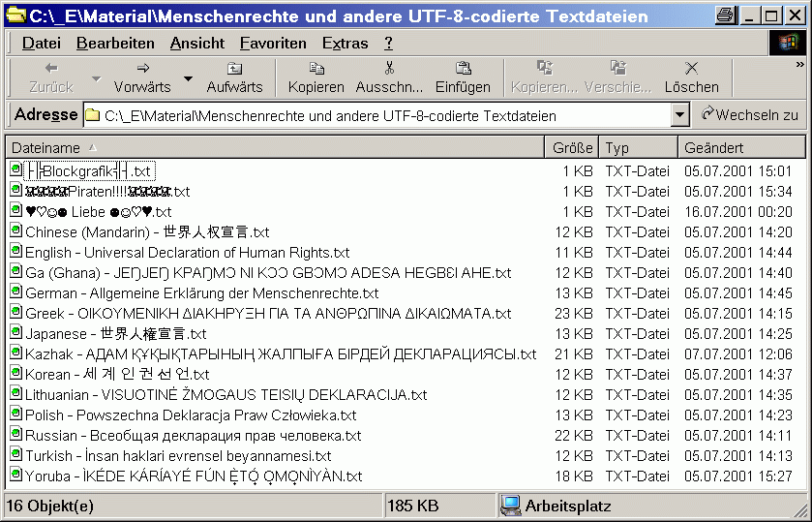This screenshot has height=522, width=812.
Task: Click the Aufwärts (up folder) toolbar icon
Action: [234, 69]
